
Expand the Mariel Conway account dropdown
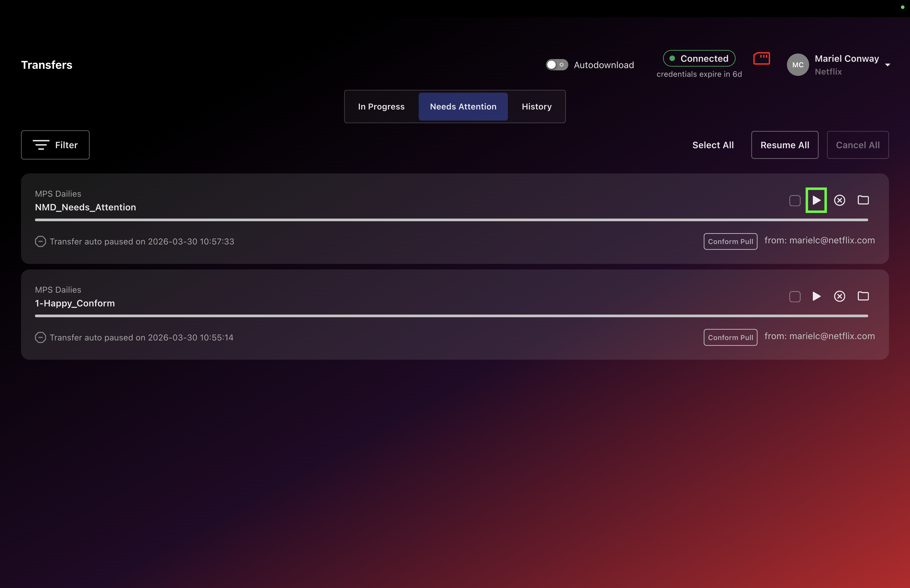pos(887,65)
